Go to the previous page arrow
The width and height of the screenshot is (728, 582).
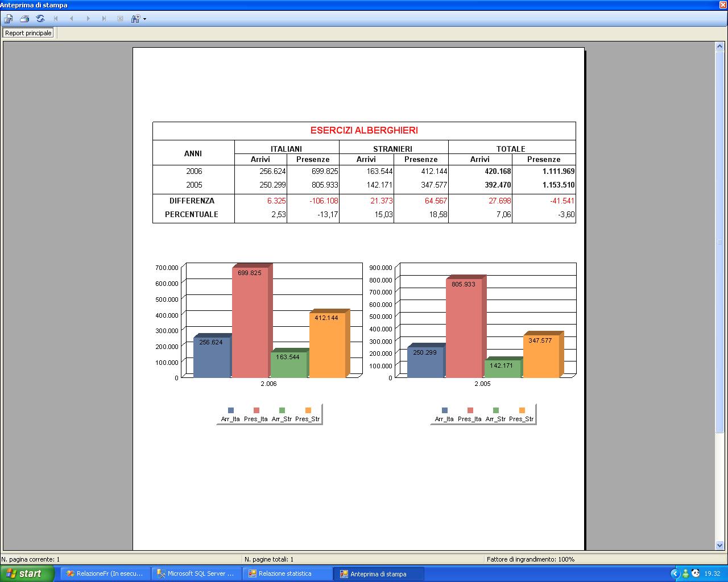72,19
